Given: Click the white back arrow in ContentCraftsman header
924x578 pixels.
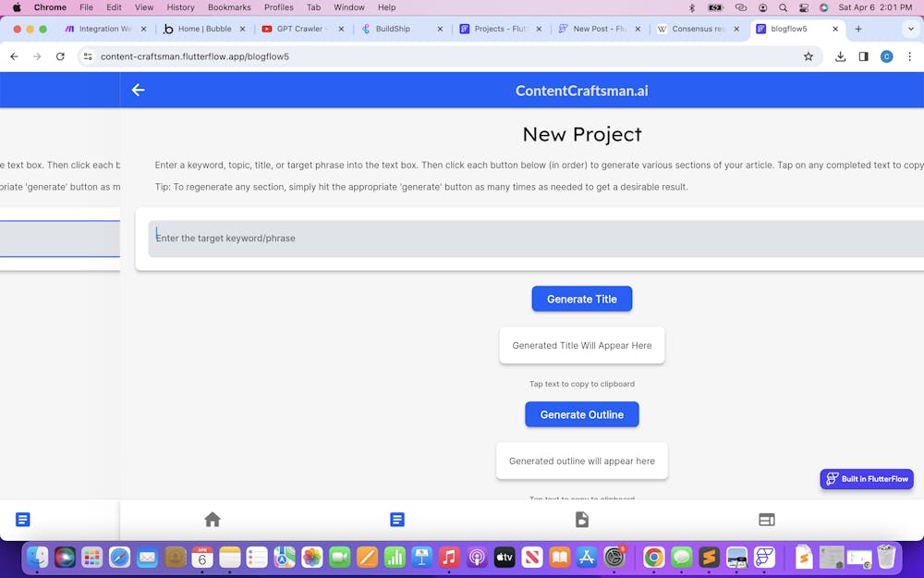Looking at the screenshot, I should point(138,90).
